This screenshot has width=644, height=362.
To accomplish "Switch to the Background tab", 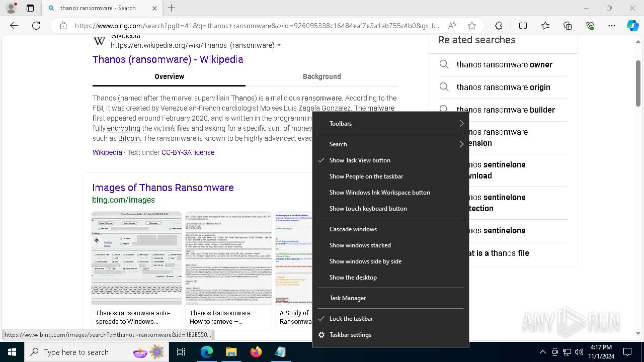I will (322, 76).
